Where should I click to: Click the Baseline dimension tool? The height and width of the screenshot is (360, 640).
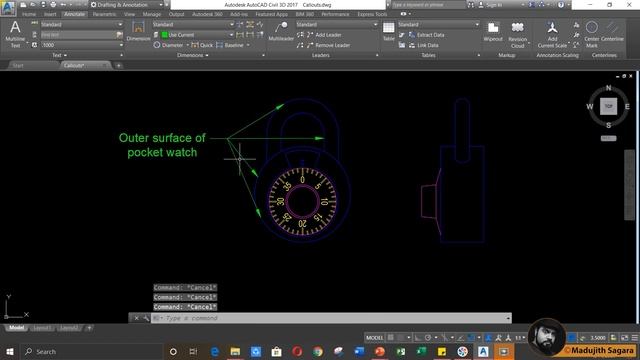point(230,45)
